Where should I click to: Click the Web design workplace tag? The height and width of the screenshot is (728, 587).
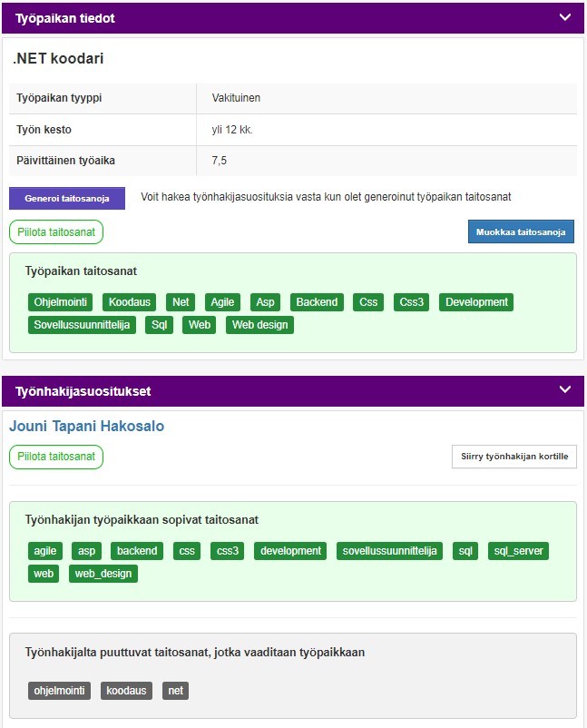259,325
